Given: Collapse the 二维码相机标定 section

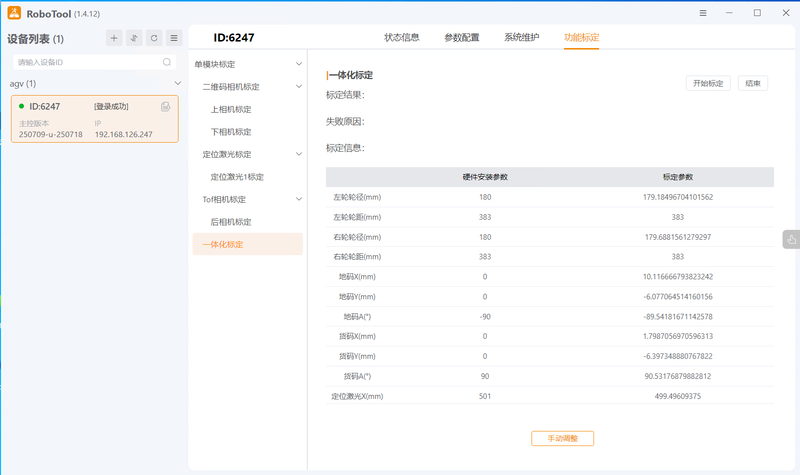Looking at the screenshot, I should [x=298, y=87].
